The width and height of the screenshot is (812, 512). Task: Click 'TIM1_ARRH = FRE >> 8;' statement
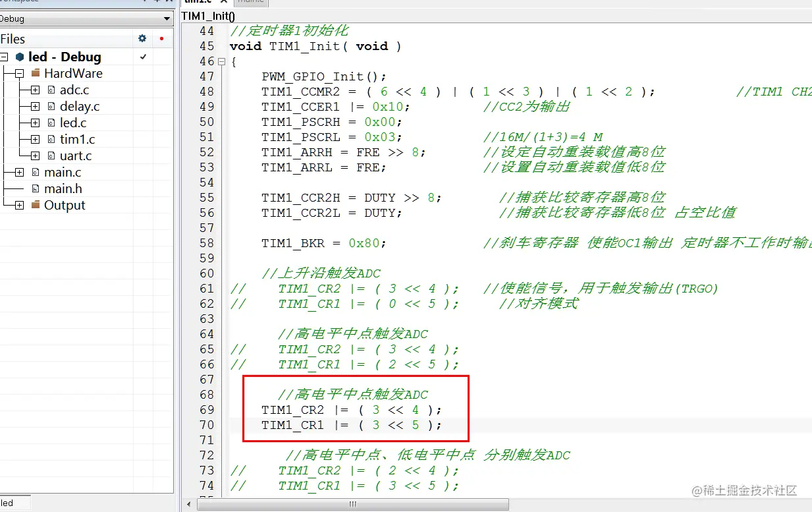pyautogui.click(x=344, y=152)
